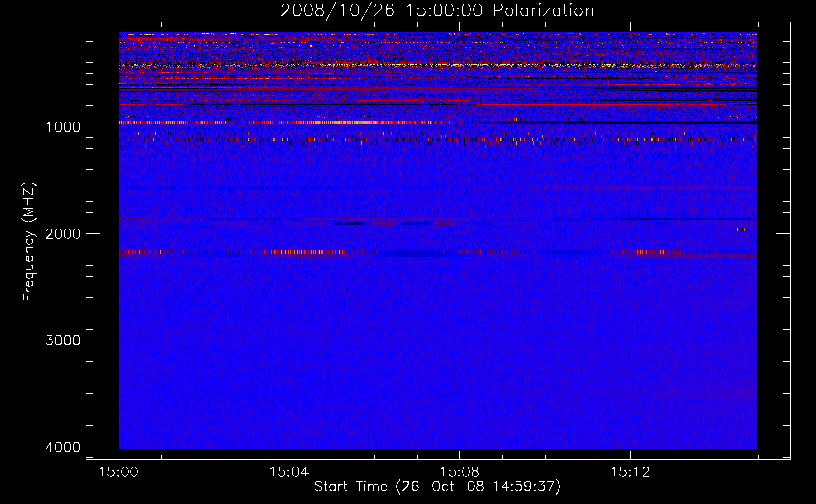Image resolution: width=816 pixels, height=504 pixels.
Task: Click the 3000 frequency tick label
Action: [63, 340]
